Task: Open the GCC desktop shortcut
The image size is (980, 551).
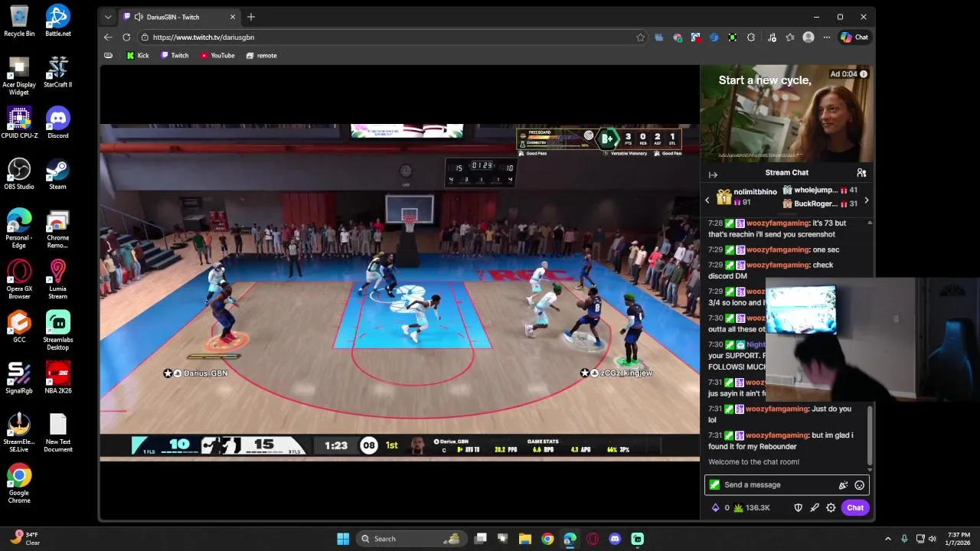Action: click(x=19, y=327)
